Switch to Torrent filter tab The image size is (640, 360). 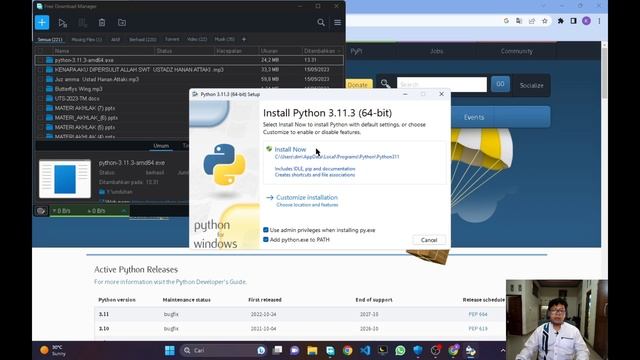[x=172, y=40]
